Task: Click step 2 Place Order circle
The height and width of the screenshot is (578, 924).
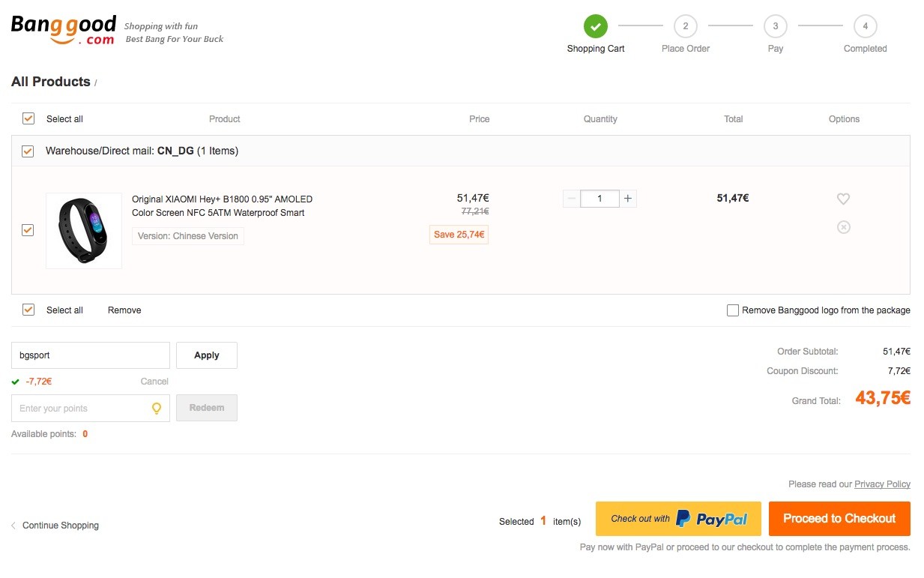Action: (x=685, y=26)
